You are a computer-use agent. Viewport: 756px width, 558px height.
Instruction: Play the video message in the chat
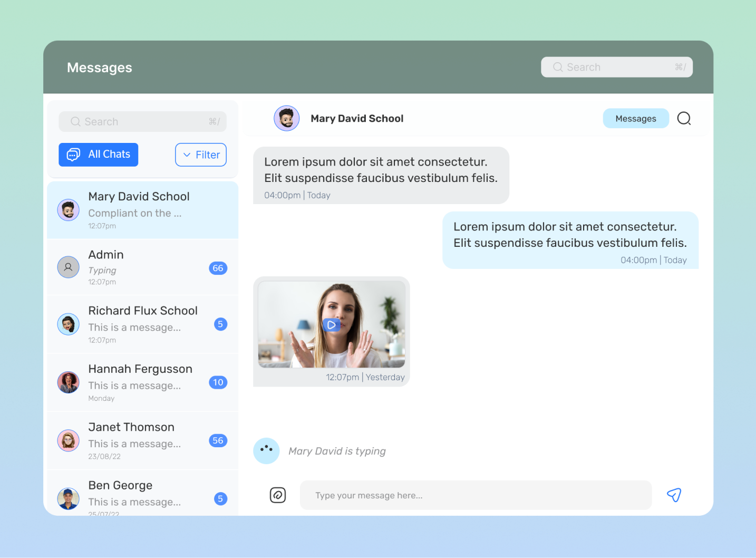332,325
